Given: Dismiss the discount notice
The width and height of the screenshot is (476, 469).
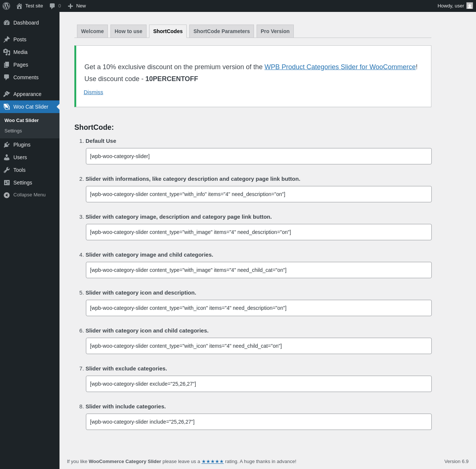Looking at the screenshot, I should pyautogui.click(x=93, y=92).
